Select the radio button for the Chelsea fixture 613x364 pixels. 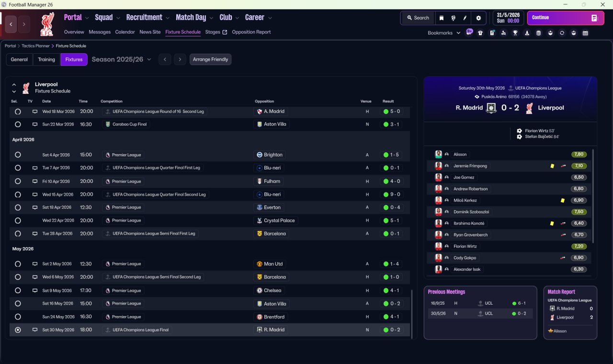coord(18,291)
